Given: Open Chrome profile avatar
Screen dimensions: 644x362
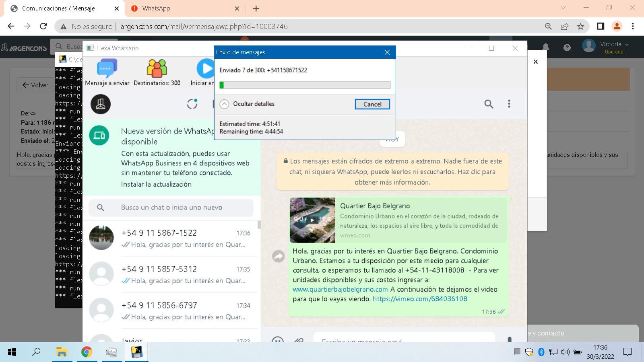Looking at the screenshot, I should pyautogui.click(x=617, y=26).
